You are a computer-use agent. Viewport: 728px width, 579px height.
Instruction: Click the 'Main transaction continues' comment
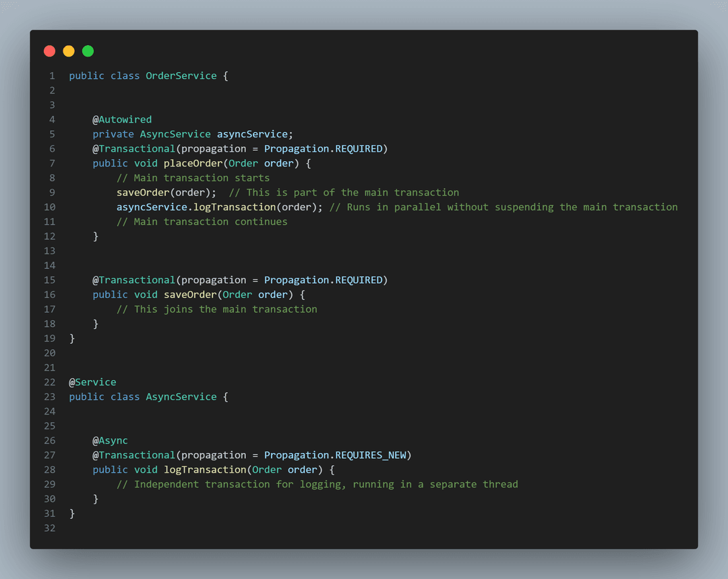point(202,222)
